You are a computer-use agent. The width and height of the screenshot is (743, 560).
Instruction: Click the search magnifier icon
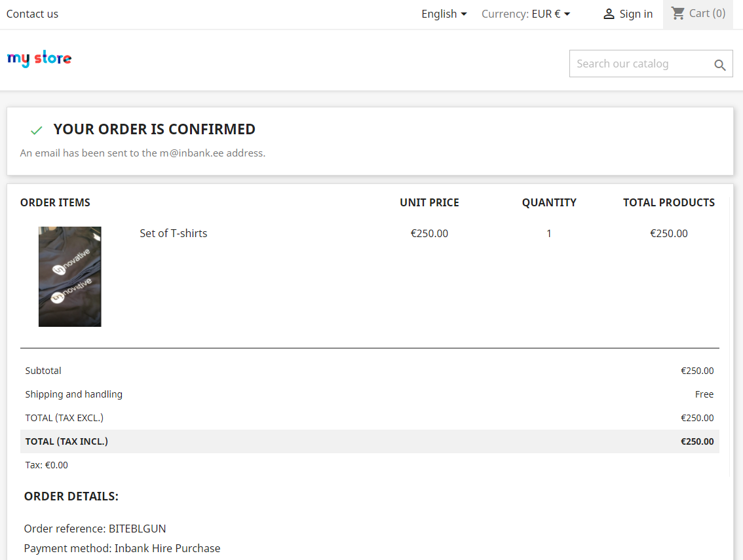pos(719,65)
